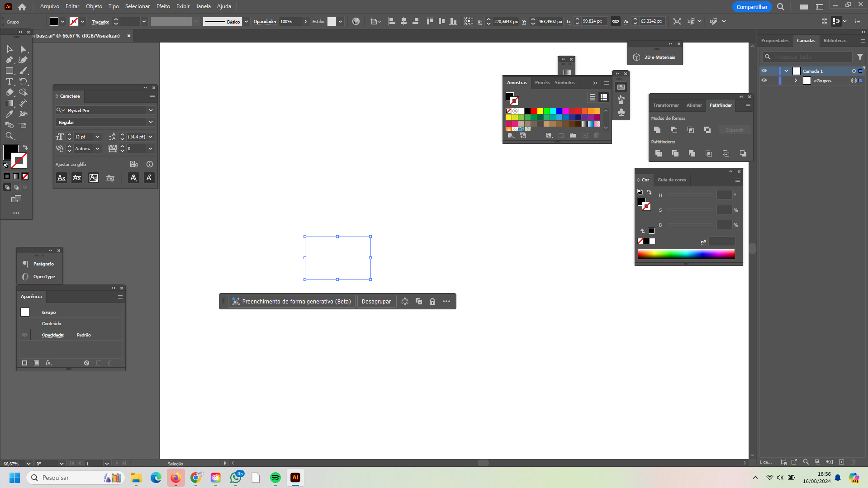Click target circle for Camada 1

854,71
